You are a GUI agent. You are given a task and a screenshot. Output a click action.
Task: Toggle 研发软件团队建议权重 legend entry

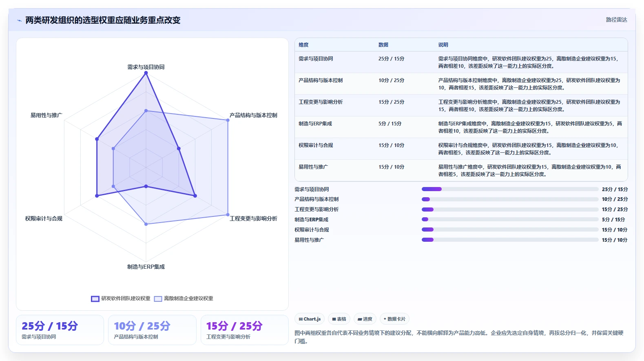click(121, 299)
